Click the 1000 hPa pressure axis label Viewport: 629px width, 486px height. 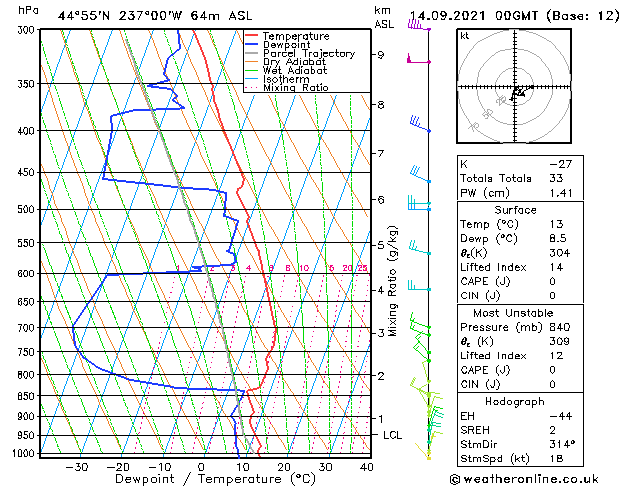pos(25,454)
